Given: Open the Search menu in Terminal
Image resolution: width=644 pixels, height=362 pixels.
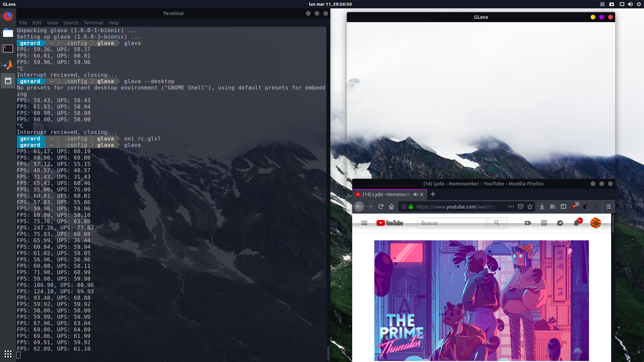Looking at the screenshot, I should pos(71,22).
